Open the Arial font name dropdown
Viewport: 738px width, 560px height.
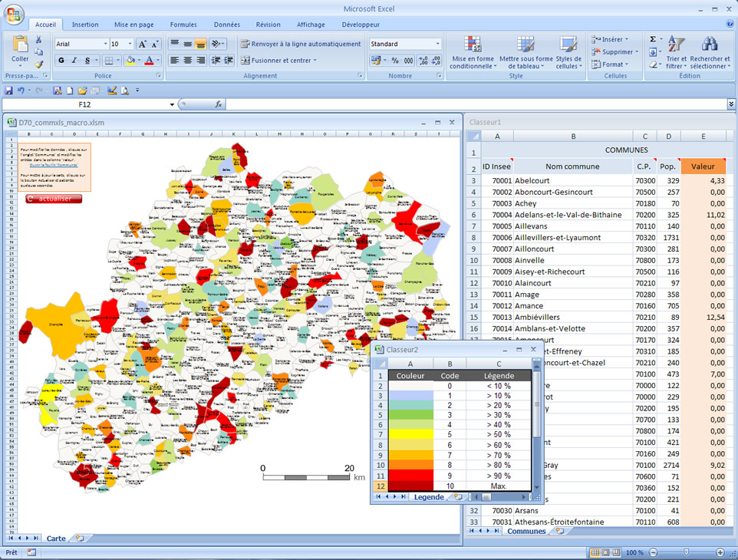105,44
